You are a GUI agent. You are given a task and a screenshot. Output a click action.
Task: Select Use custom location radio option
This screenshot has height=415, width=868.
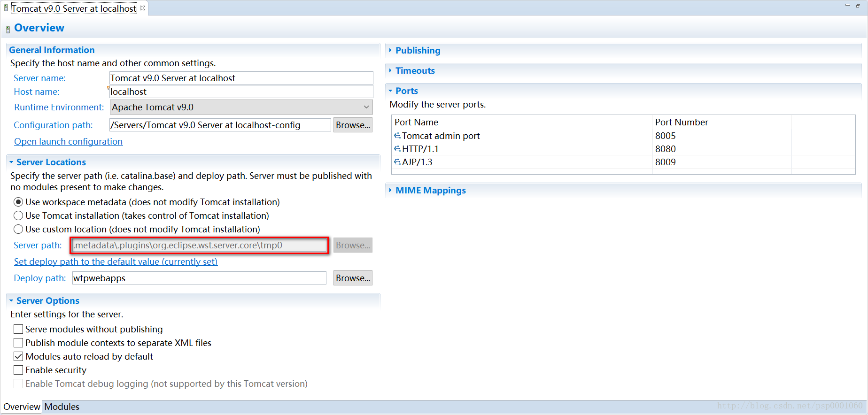tap(18, 229)
